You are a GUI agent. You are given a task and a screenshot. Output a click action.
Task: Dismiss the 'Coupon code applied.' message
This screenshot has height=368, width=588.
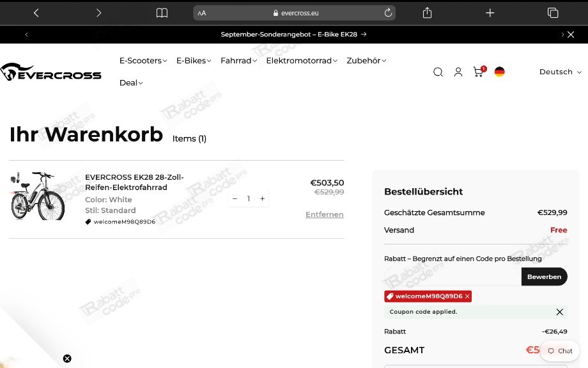559,312
